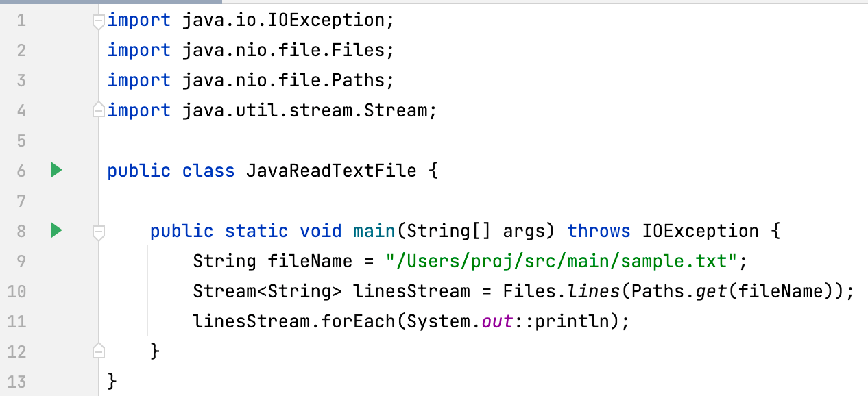This screenshot has width=868, height=396.
Task: Click the fold marker at line 4
Action: pos(98,110)
